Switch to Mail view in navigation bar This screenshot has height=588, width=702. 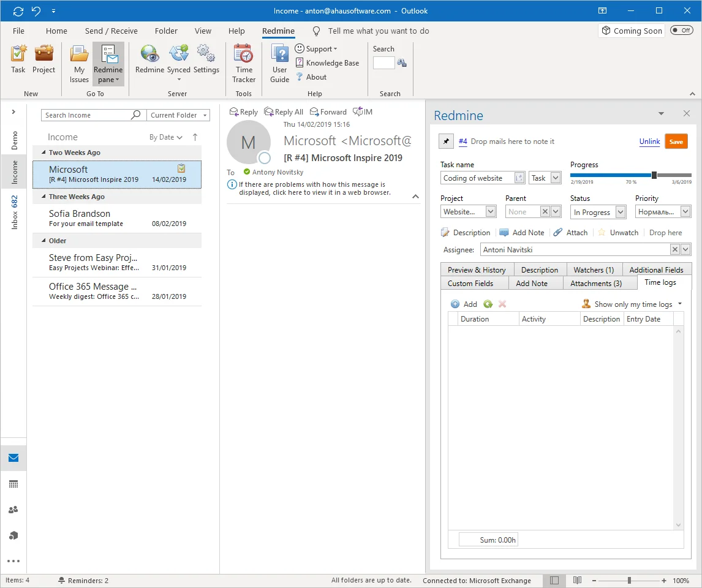pos(13,458)
